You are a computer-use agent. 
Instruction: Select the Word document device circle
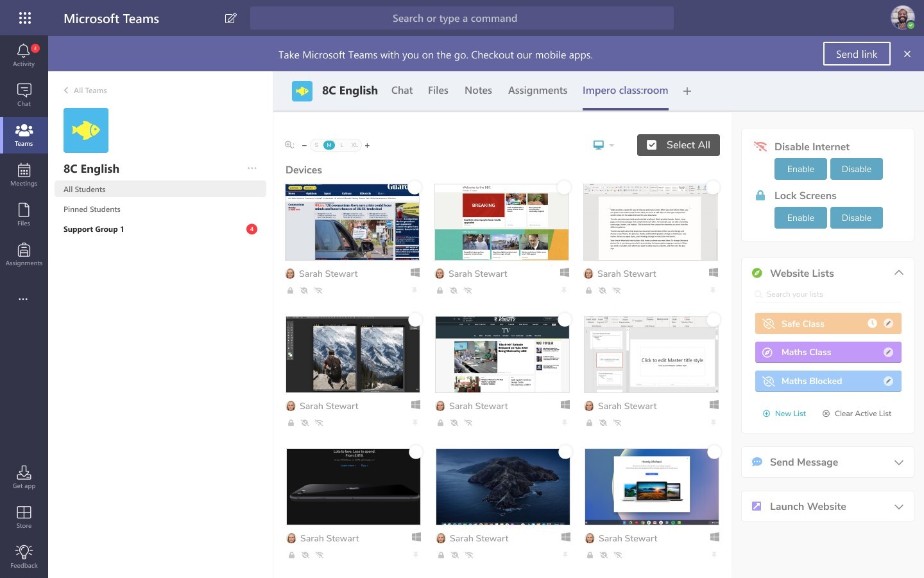coord(713,188)
